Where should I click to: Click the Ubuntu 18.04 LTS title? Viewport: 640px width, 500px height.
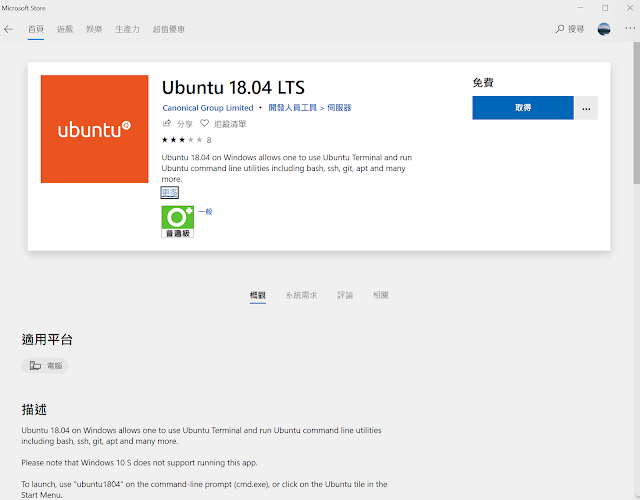point(233,87)
